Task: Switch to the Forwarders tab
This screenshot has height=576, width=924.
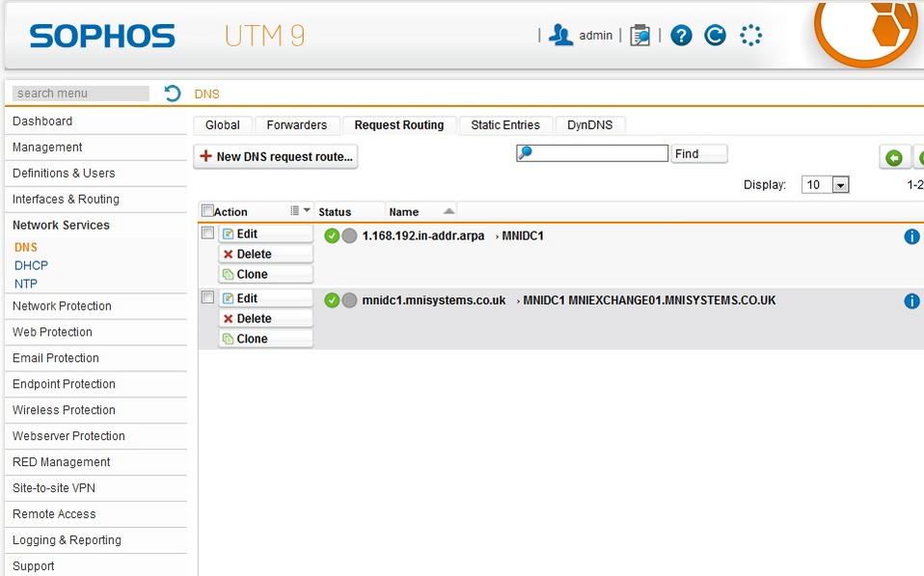Action: (297, 125)
